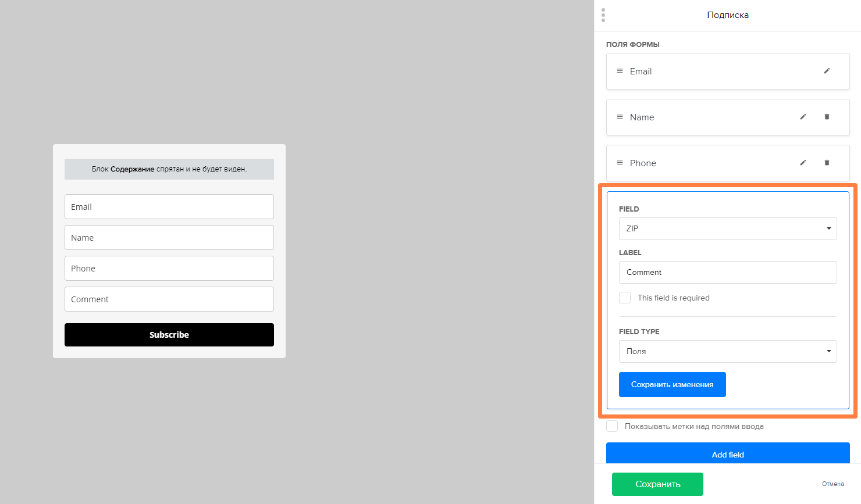The width and height of the screenshot is (861, 504).
Task: Grab the Name row drag handle
Action: pos(620,117)
